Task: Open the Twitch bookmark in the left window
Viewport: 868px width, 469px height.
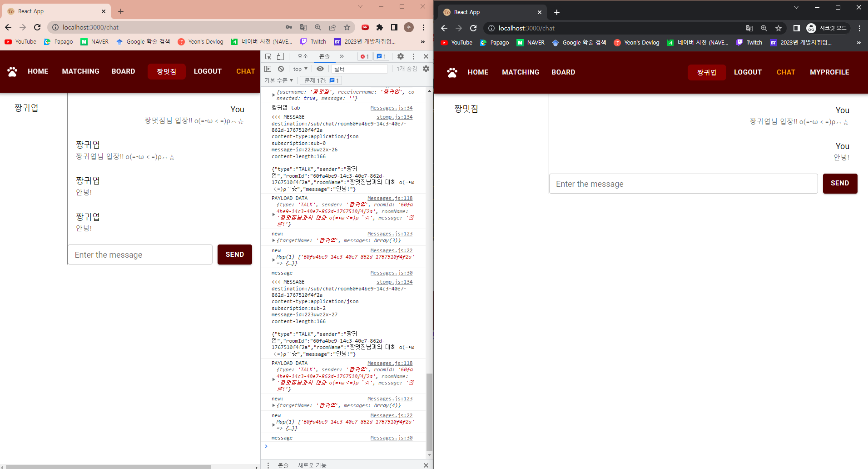Action: point(313,41)
